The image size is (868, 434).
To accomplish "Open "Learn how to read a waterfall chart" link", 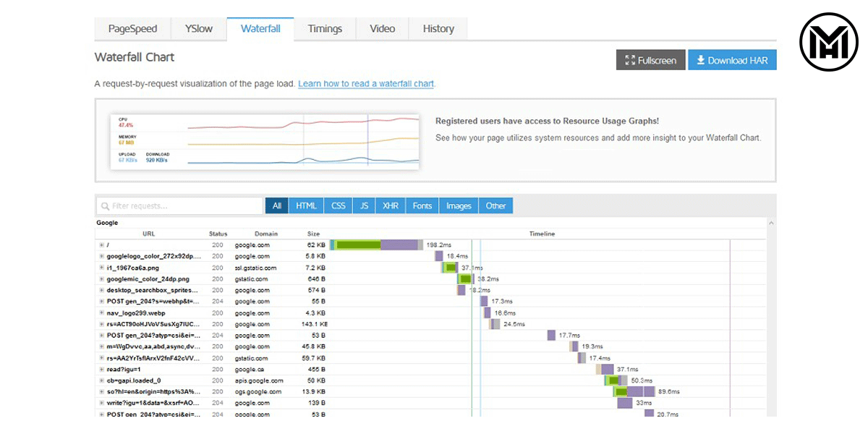I will pyautogui.click(x=366, y=84).
